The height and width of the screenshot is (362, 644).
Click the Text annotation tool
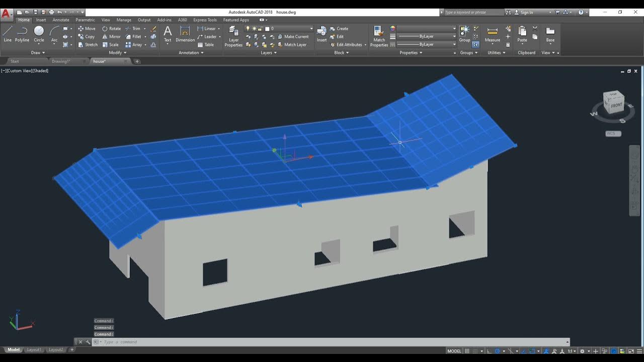point(168,34)
